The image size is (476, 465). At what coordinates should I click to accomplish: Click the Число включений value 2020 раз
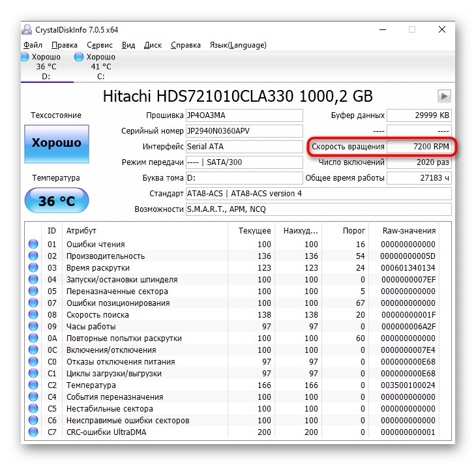(419, 162)
